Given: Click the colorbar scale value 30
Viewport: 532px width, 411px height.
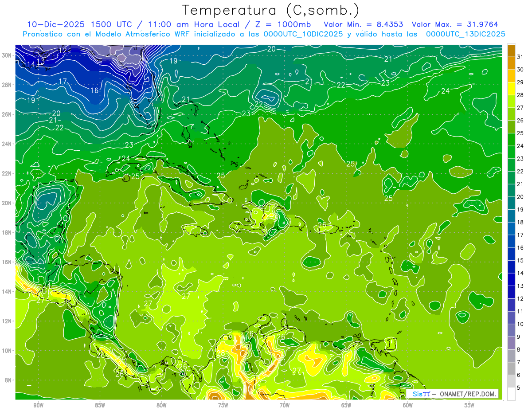Looking at the screenshot, I should pos(520,70).
